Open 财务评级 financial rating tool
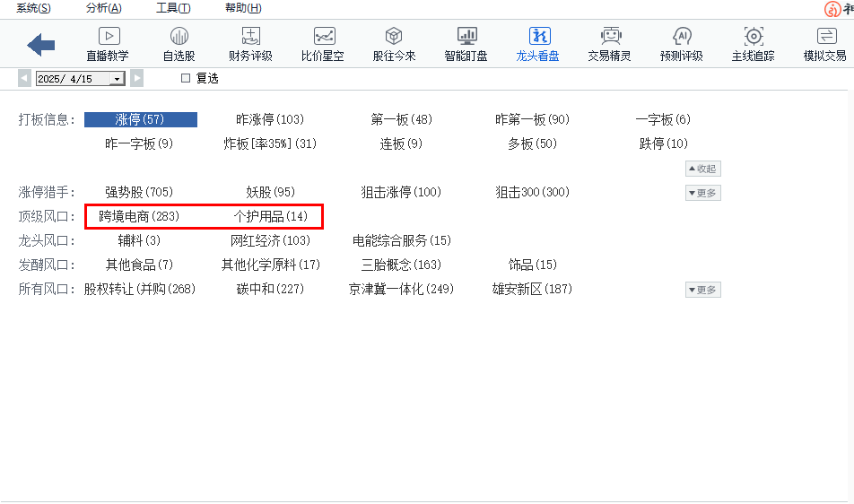The height and width of the screenshot is (504, 854). tap(250, 37)
